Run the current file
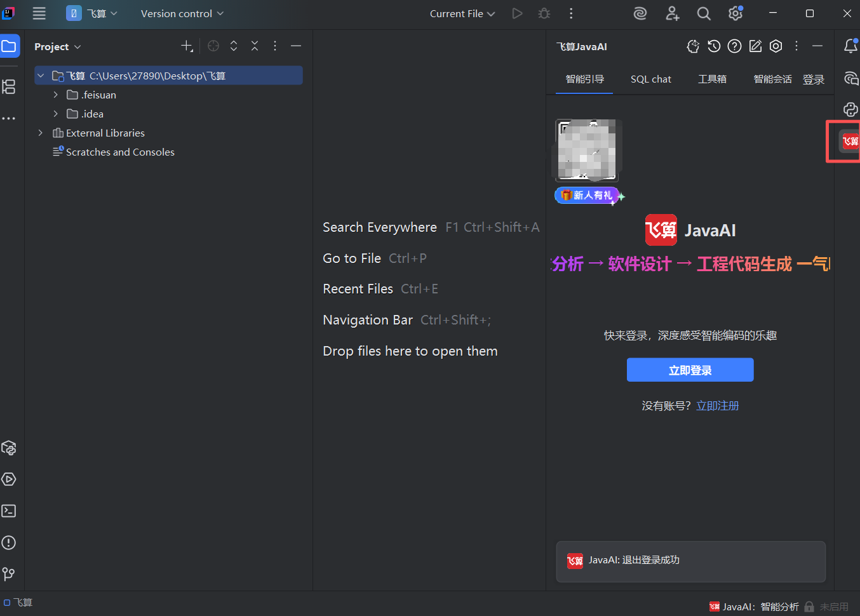This screenshot has height=616, width=860. point(518,13)
